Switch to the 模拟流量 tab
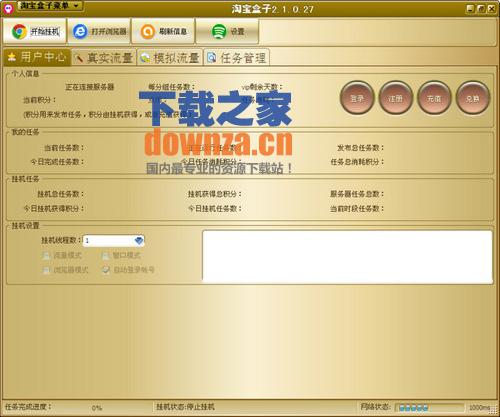The width and height of the screenshot is (500, 417). (x=170, y=58)
